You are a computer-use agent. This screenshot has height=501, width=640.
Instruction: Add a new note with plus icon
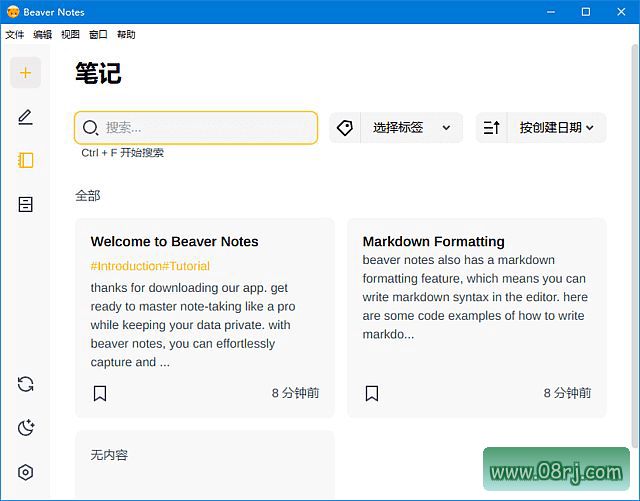point(25,73)
